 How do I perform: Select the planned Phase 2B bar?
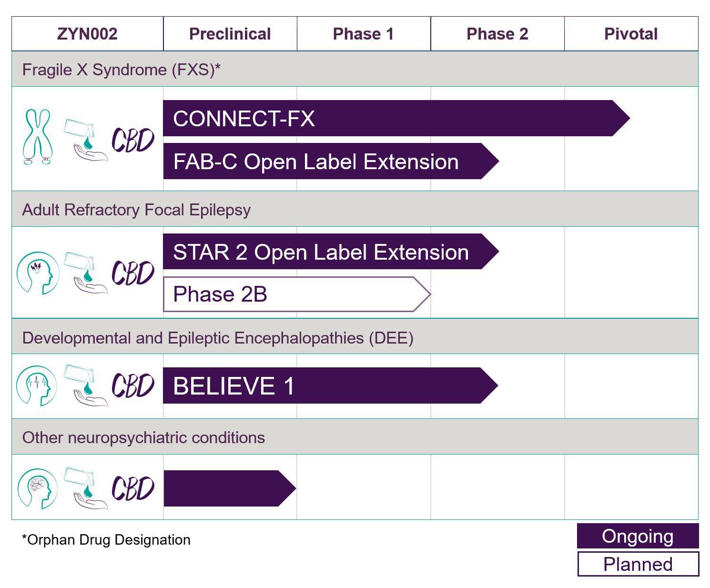tap(297, 294)
